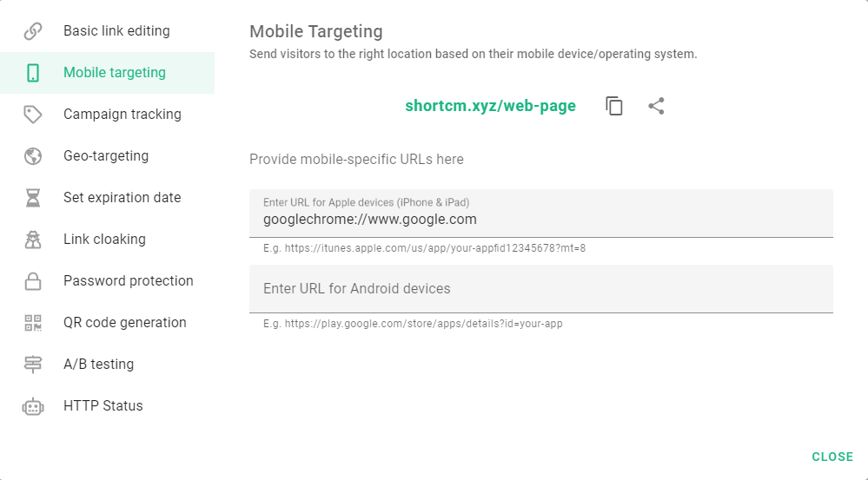
Task: Click the chain icon for Basic link editing
Action: [x=33, y=31]
